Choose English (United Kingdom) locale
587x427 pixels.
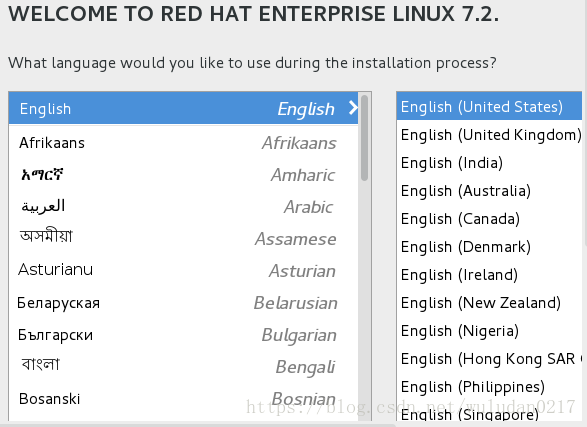pyautogui.click(x=489, y=135)
